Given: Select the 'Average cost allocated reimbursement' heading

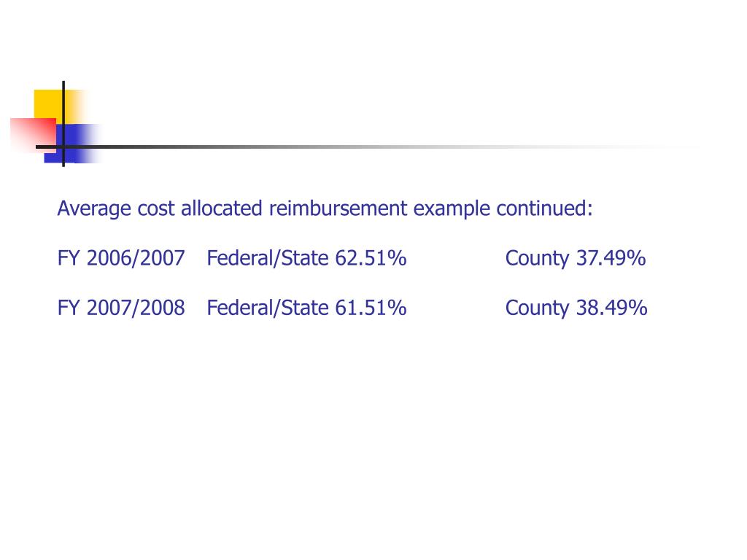Looking at the screenshot, I should pyautogui.click(x=233, y=209).
